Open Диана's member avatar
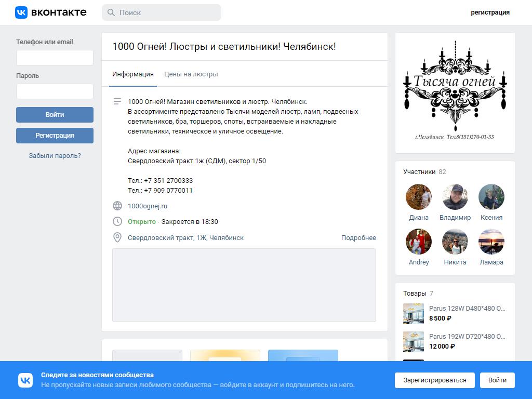The width and height of the screenshot is (532, 399). tap(419, 197)
